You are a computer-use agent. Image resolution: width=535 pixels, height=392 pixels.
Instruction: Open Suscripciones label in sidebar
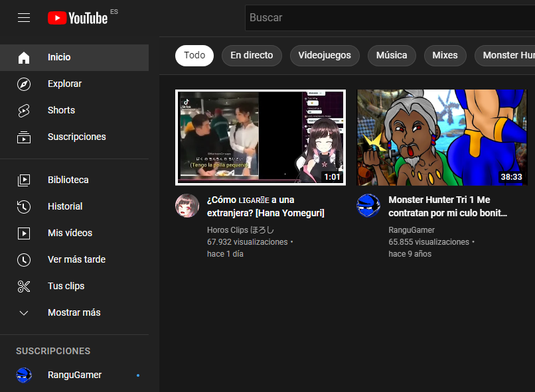click(x=77, y=137)
